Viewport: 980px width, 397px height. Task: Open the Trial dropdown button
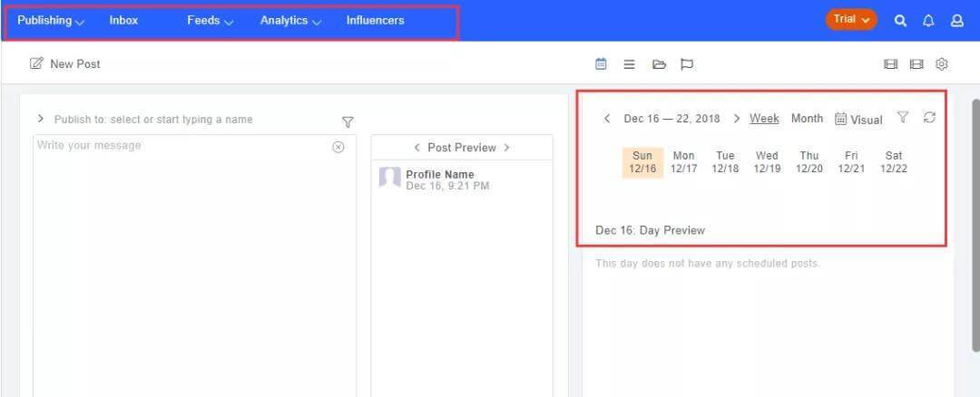(851, 19)
